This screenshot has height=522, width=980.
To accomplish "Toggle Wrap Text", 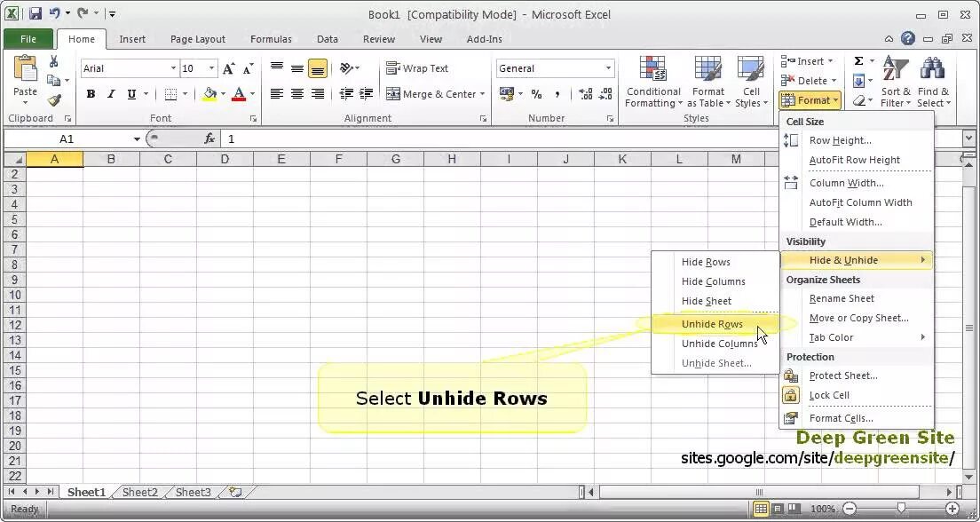I will tap(417, 68).
